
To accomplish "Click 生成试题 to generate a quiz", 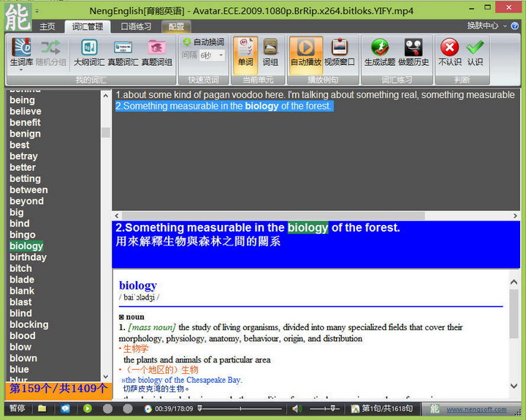I will click(380, 52).
